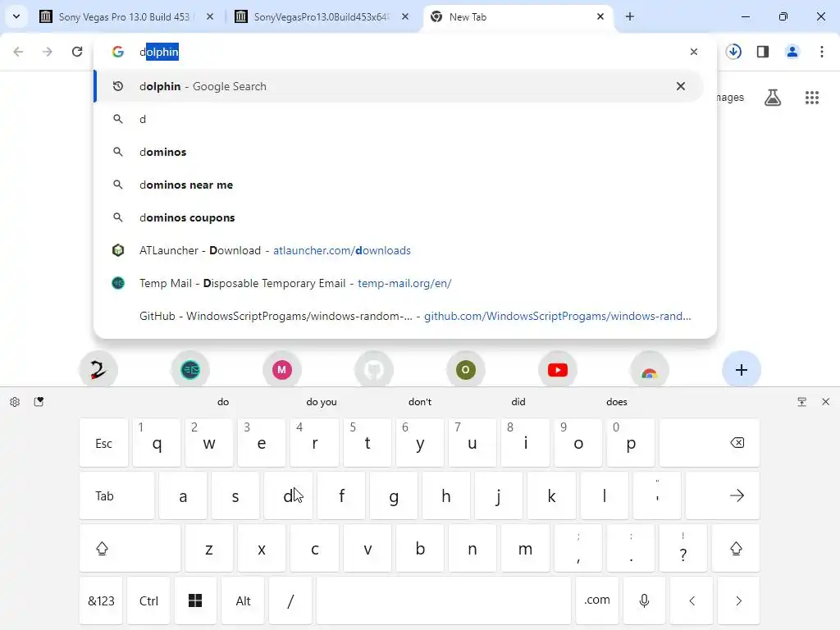Screen dimensions: 840x630
Task: Remove the dolphin history suggestion
Action: [x=680, y=86]
